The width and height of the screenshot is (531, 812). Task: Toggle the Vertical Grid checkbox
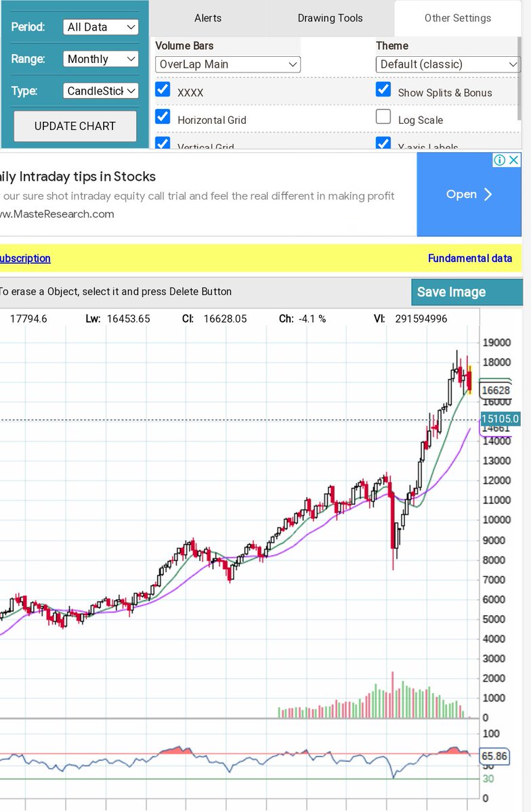point(163,143)
